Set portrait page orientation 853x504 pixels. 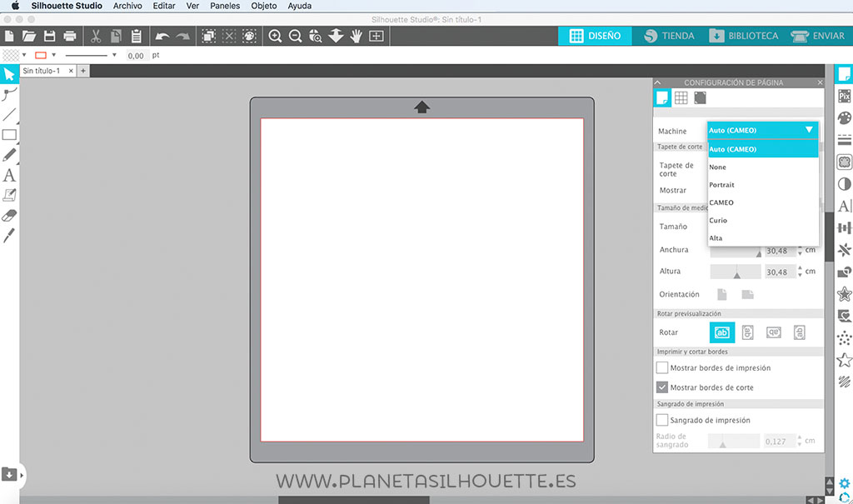point(722,294)
